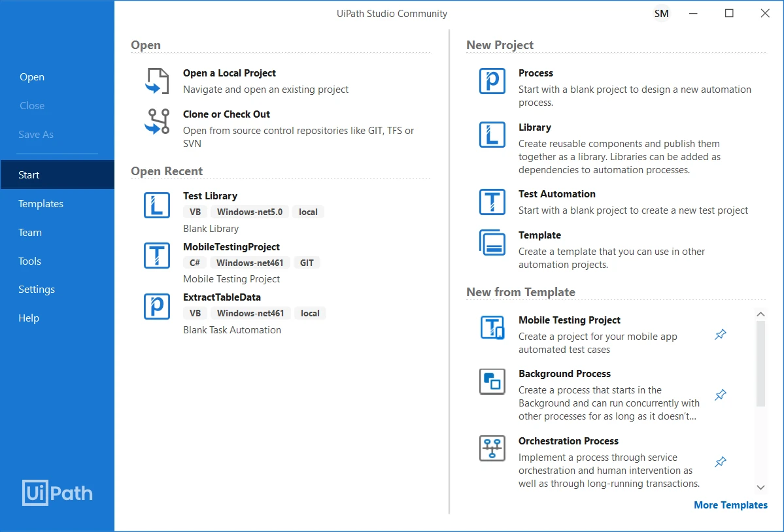Select Close in the sidebar

[x=32, y=106]
